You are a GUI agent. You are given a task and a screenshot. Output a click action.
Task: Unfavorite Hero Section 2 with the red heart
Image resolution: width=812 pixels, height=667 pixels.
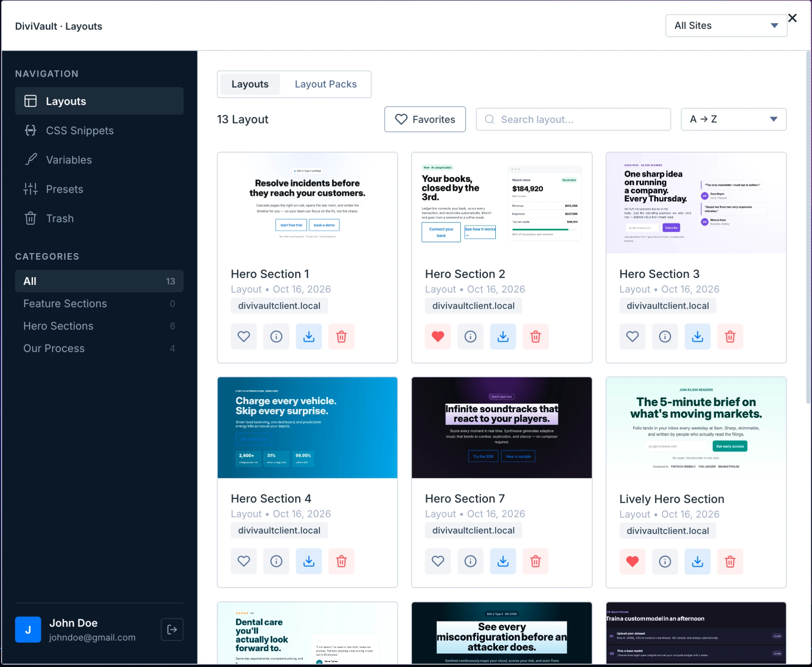[438, 336]
